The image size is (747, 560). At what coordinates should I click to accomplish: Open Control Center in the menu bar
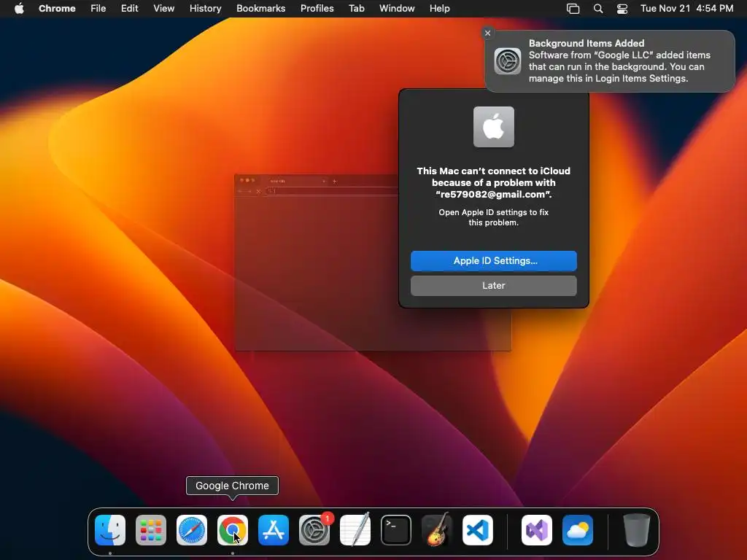[622, 9]
